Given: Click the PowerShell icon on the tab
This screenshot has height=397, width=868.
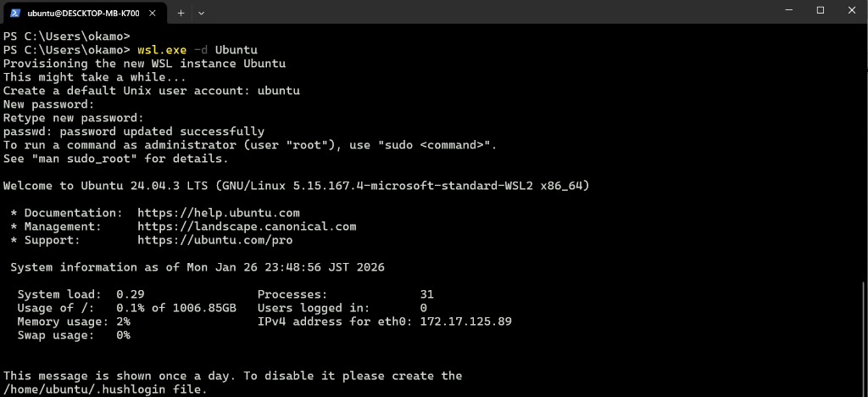Looking at the screenshot, I should tap(15, 13).
